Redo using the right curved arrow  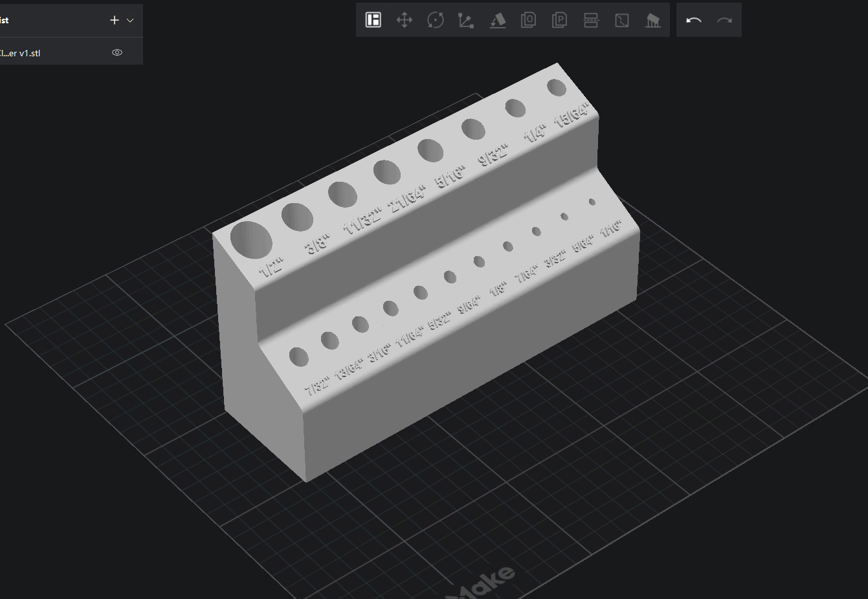(724, 20)
